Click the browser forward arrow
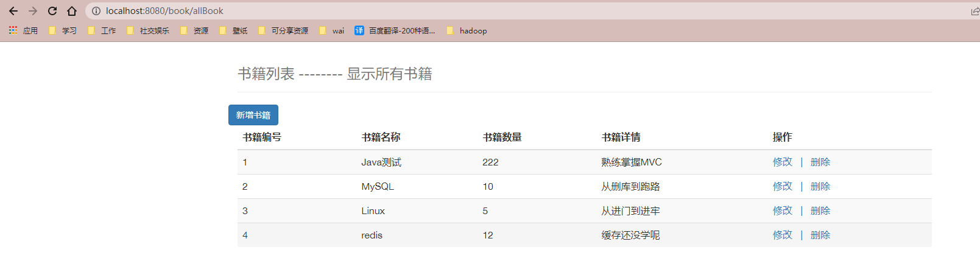This screenshot has width=980, height=278. click(x=33, y=11)
